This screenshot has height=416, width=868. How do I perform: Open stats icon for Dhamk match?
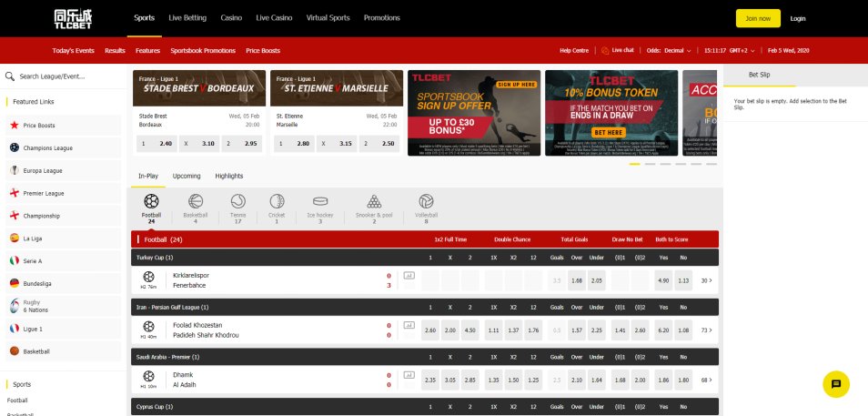pos(409,375)
